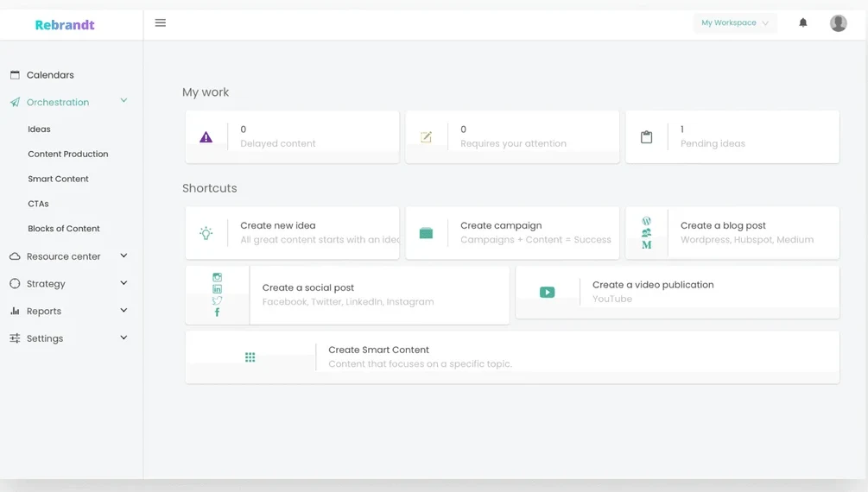868x492 pixels.
Task: Click the Medium M icon
Action: pyautogui.click(x=646, y=244)
